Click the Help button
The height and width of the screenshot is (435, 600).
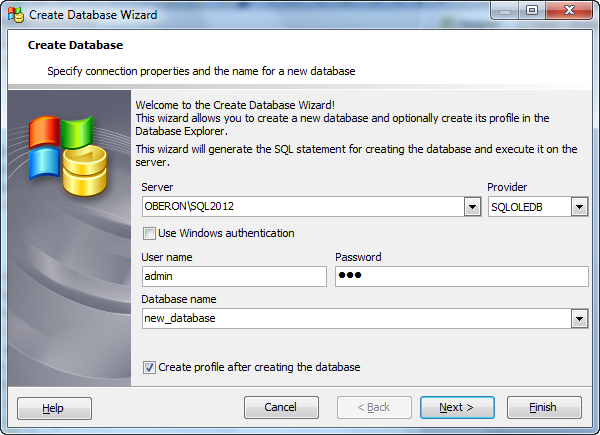coord(54,408)
